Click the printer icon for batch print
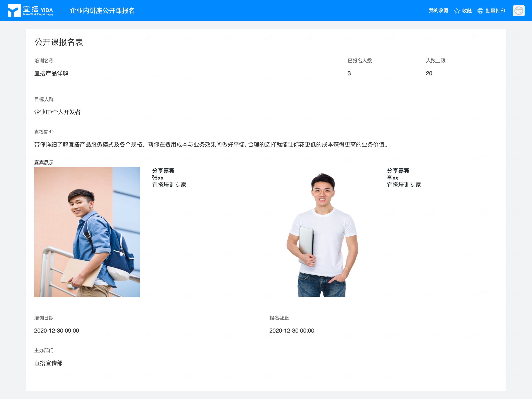 pyautogui.click(x=480, y=11)
